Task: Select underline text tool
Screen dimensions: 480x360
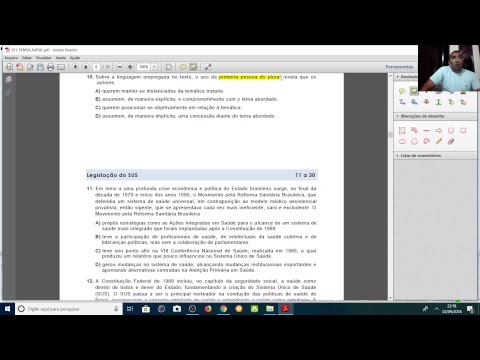Action: coord(439,102)
